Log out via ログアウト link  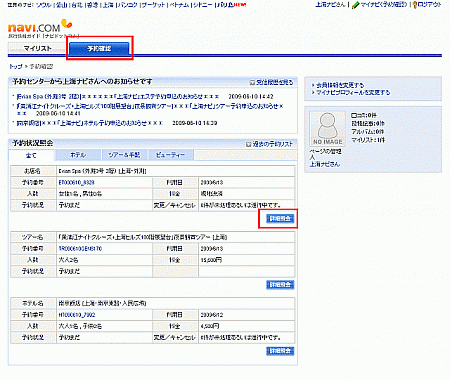click(429, 5)
